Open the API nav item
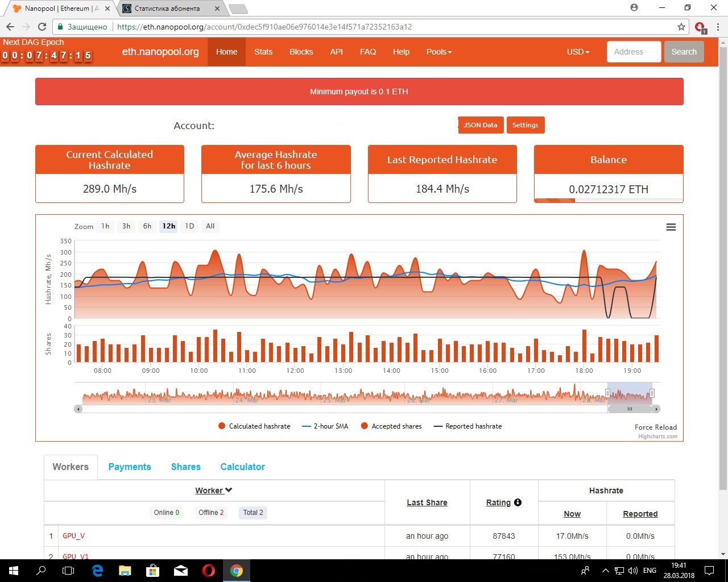This screenshot has width=728, height=582. pyautogui.click(x=337, y=52)
